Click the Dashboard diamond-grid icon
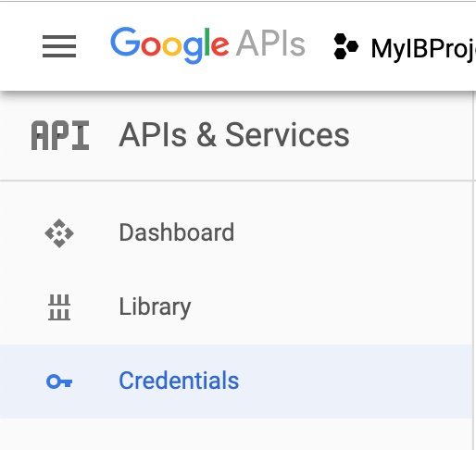This screenshot has width=476, height=450. click(59, 233)
